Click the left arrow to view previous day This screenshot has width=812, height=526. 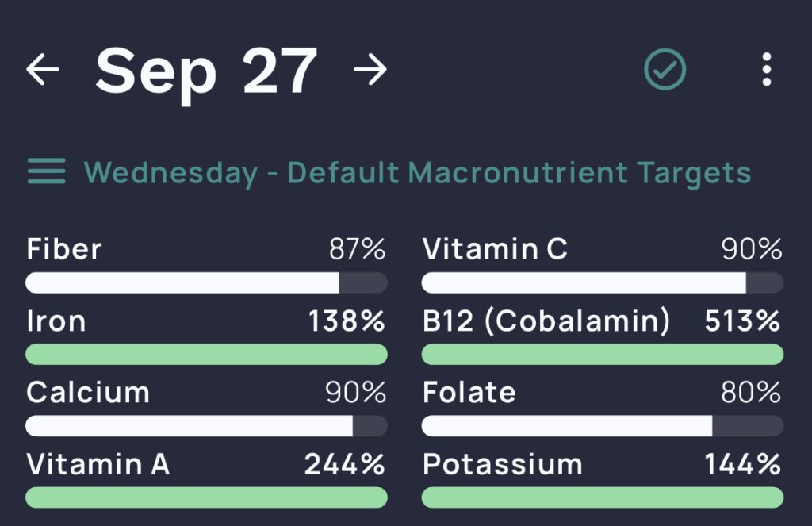44,70
